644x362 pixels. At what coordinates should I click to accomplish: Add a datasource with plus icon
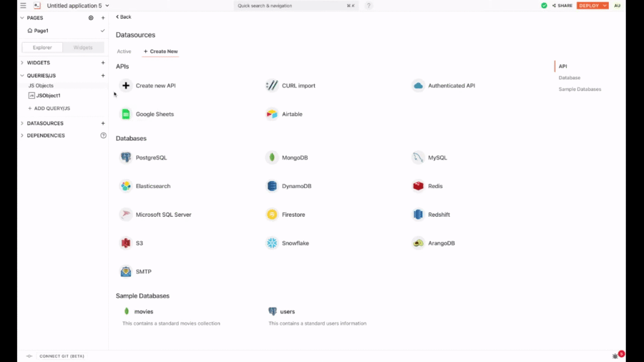coord(103,123)
